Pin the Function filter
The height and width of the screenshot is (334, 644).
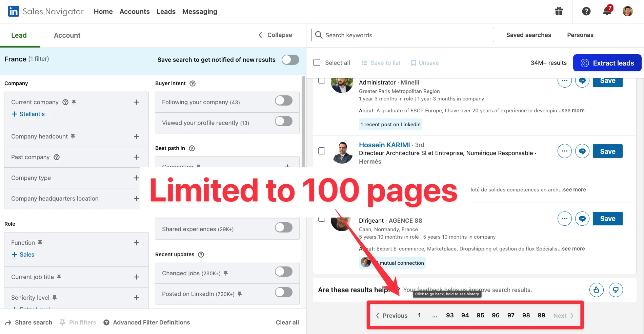(40, 243)
